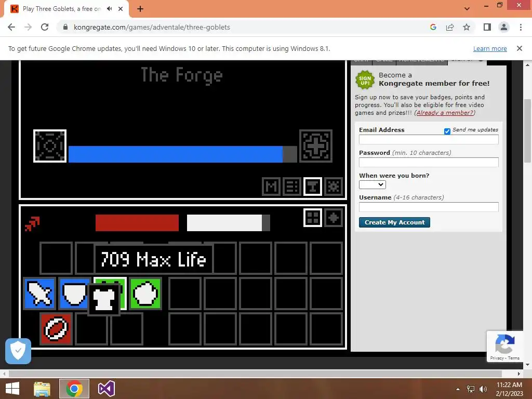Screen dimensions: 532x399
Task: Bookmark this page with the star
Action: click(467, 27)
